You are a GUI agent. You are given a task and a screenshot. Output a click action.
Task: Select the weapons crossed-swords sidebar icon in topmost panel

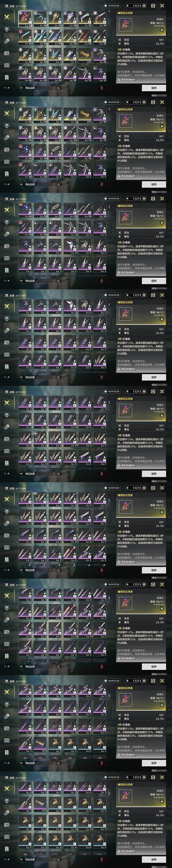point(6,17)
